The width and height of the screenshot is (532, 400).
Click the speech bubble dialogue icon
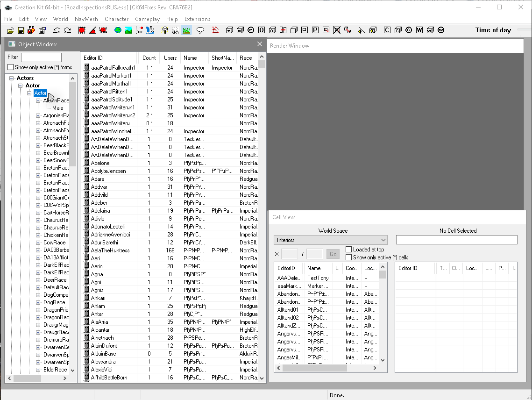click(200, 30)
